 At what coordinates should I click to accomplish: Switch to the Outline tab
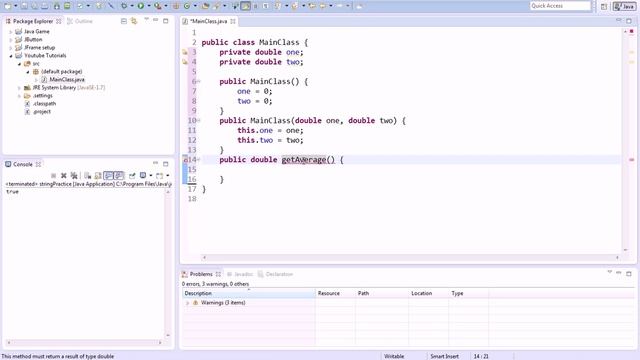(x=80, y=21)
